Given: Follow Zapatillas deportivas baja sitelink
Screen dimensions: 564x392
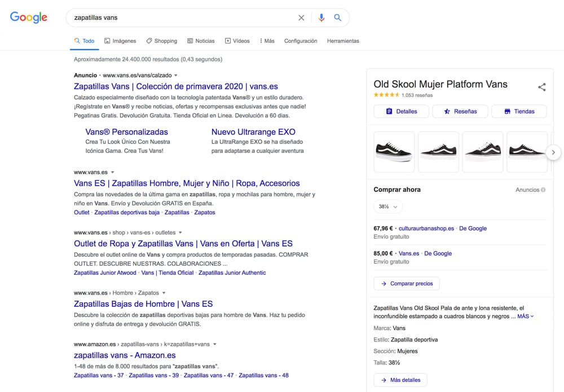Looking at the screenshot, I should 127,213.
